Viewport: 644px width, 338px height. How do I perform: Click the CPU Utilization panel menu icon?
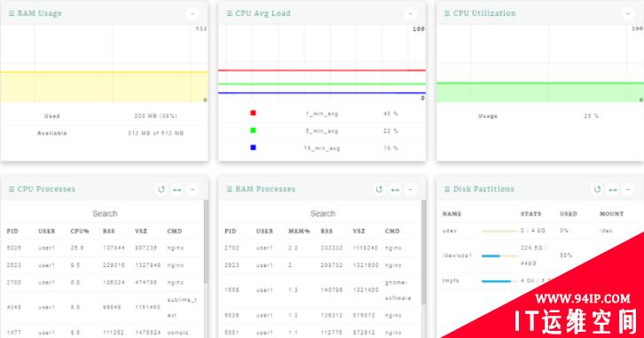tap(447, 13)
